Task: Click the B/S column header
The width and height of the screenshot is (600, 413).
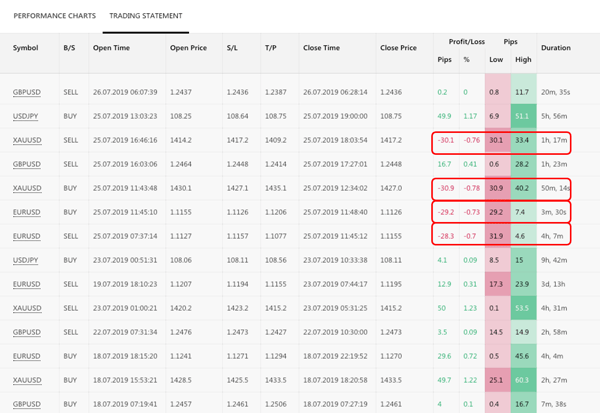Action: 69,48
